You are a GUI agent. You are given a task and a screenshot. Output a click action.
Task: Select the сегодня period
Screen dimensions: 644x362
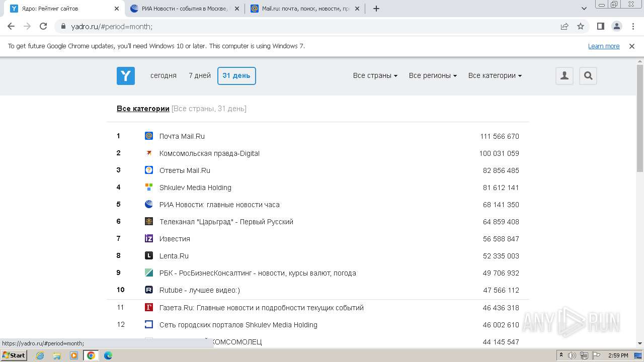pyautogui.click(x=164, y=76)
